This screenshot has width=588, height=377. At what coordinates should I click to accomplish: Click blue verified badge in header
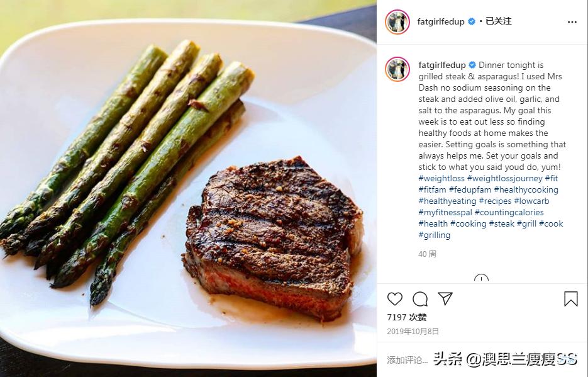point(472,22)
